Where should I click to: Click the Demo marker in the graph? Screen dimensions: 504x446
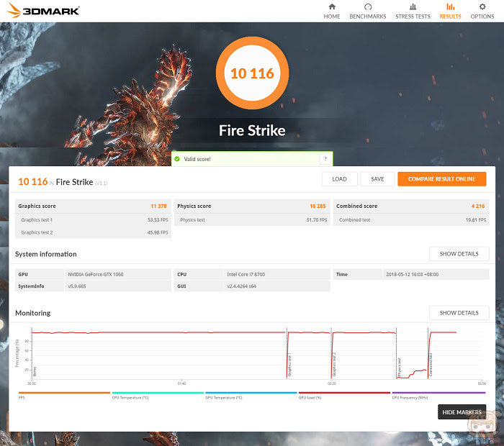tap(35, 371)
